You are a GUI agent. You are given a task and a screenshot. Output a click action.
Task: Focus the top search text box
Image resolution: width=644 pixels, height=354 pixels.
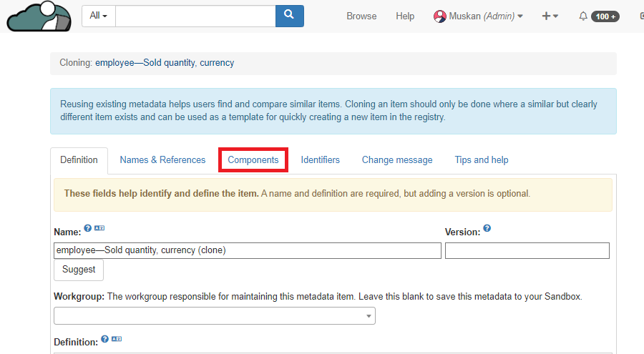(195, 16)
